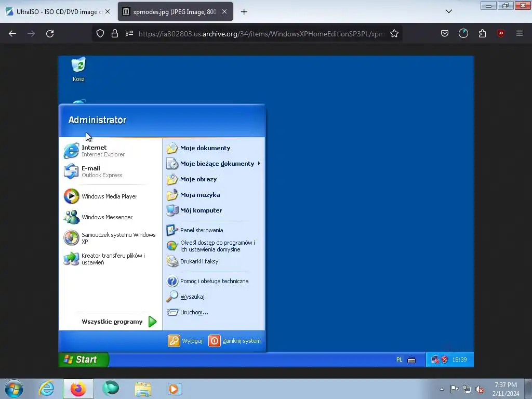Select the xpmodes.jpg browser tab
Screen dimensions: 532x399
coord(175,11)
